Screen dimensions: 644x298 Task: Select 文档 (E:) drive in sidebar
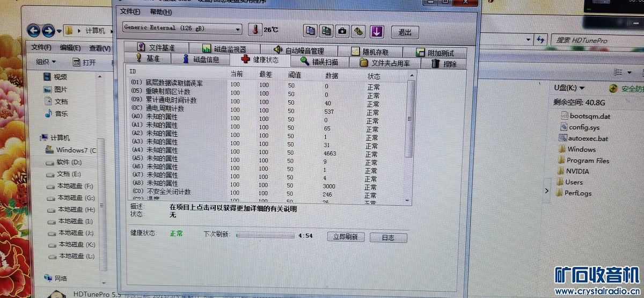[63, 174]
